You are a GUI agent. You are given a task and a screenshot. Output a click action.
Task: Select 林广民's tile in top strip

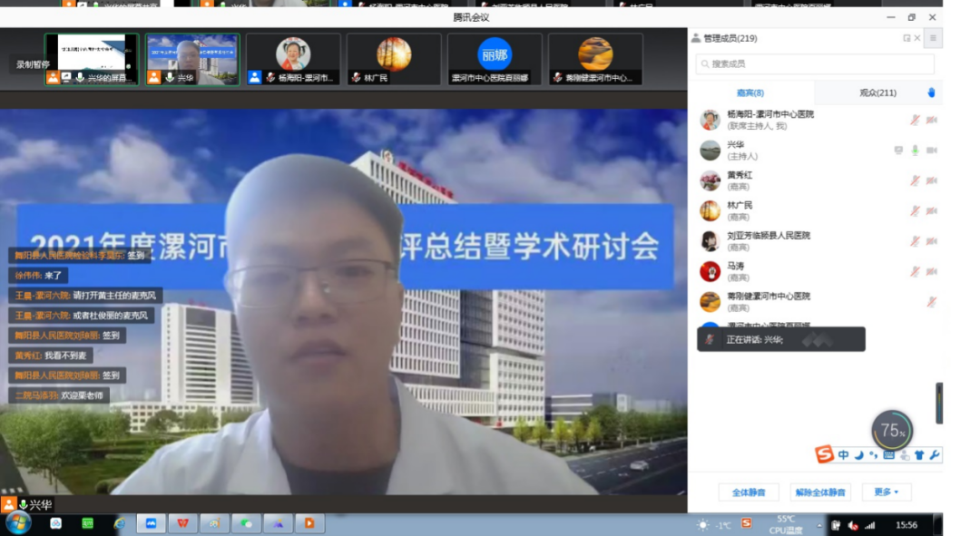394,59
